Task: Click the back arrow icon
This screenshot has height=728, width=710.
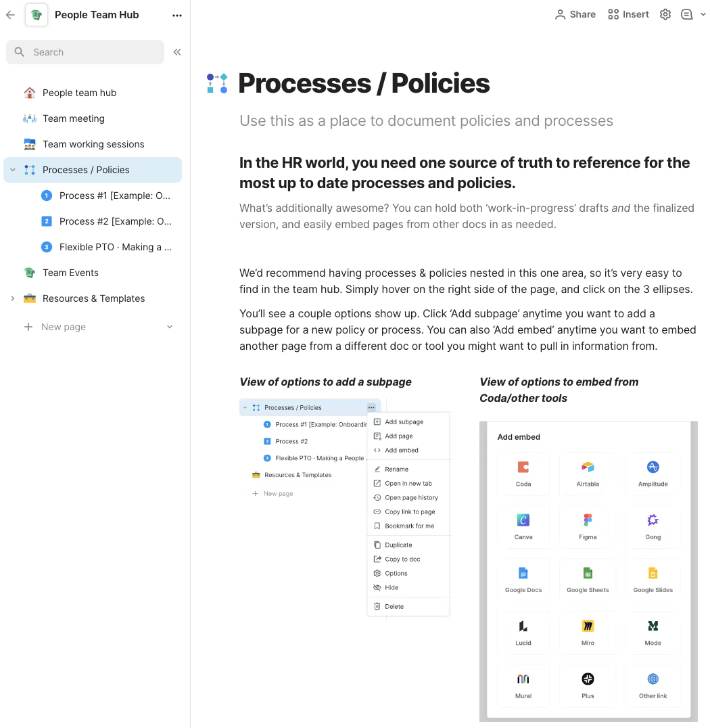Action: coord(10,15)
